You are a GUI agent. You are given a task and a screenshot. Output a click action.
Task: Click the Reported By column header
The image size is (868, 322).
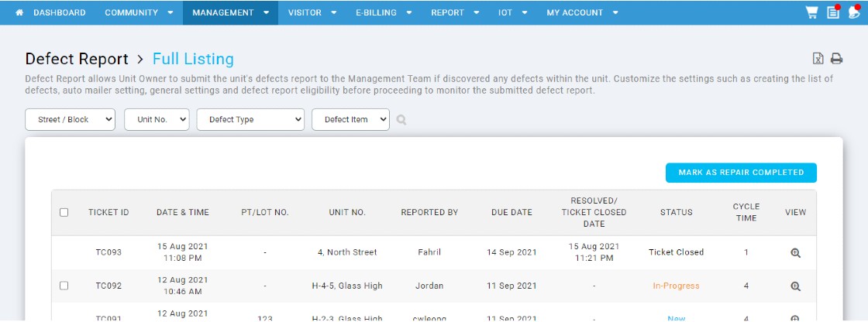tap(429, 212)
